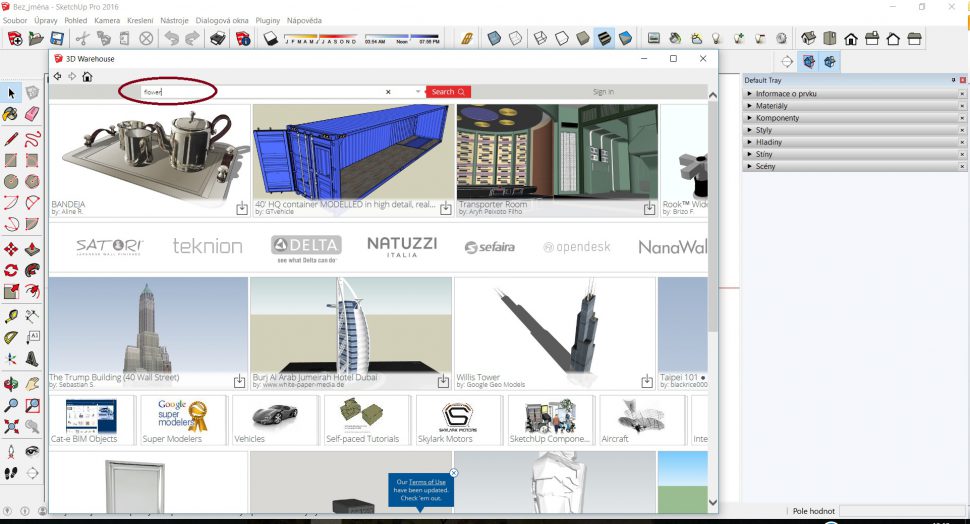Choose the Zoom Extents tool
Image resolution: width=970 pixels, height=524 pixels.
(11, 426)
